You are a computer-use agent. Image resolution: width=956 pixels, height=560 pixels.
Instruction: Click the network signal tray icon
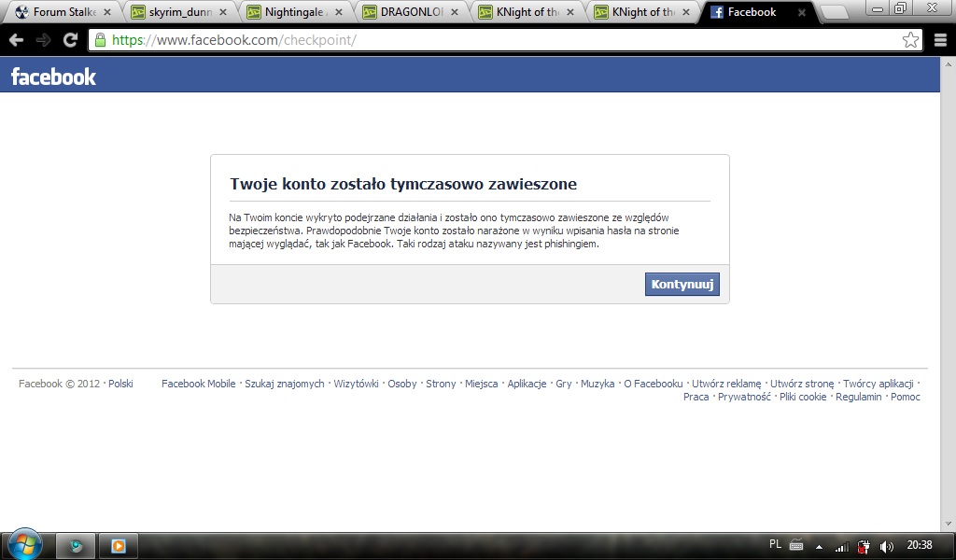pos(842,547)
